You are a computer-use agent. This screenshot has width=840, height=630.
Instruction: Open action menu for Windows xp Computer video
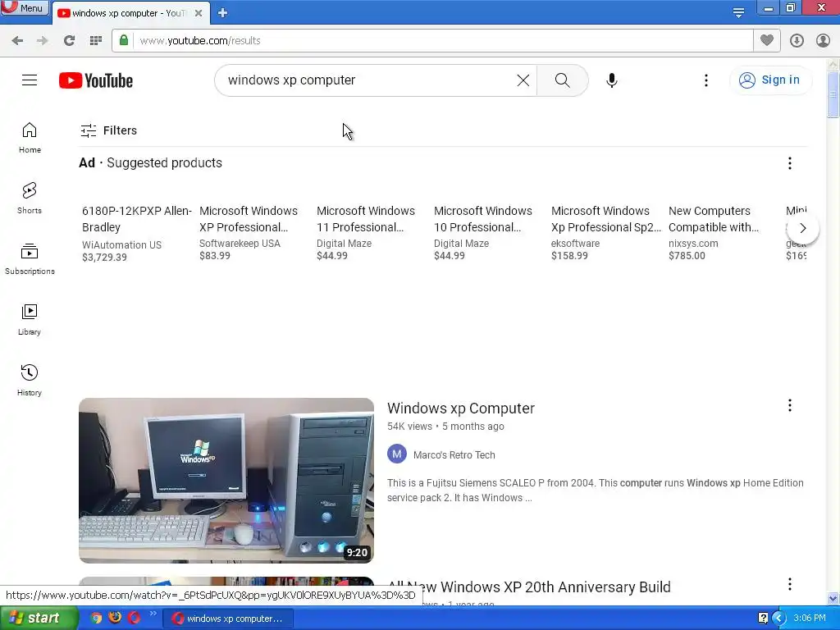click(x=790, y=405)
